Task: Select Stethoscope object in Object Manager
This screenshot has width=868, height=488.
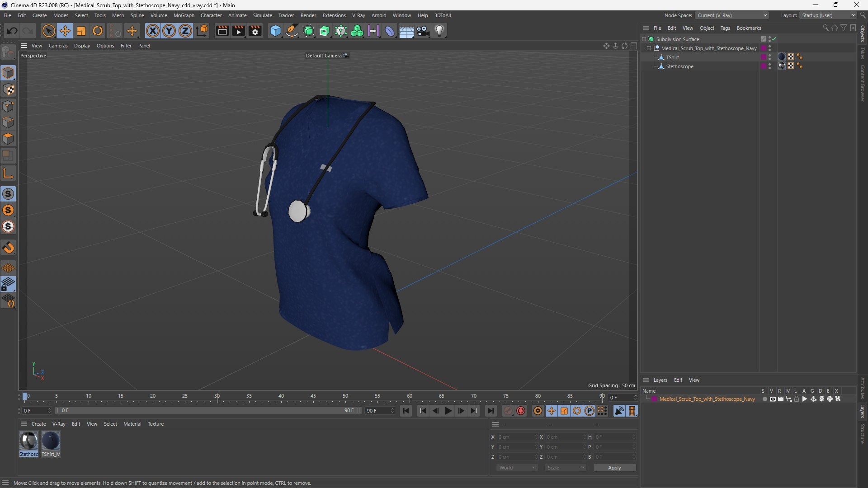Action: 679,66
